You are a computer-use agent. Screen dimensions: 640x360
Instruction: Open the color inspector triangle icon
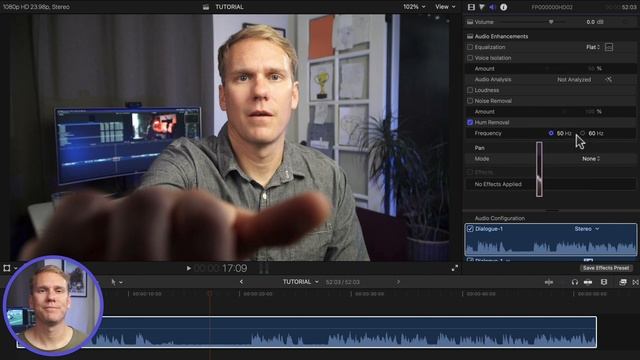click(482, 7)
